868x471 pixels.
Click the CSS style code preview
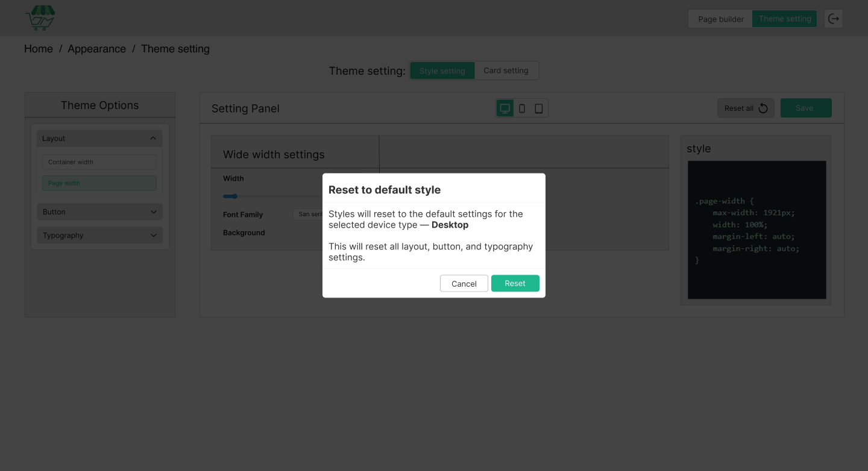(757, 229)
